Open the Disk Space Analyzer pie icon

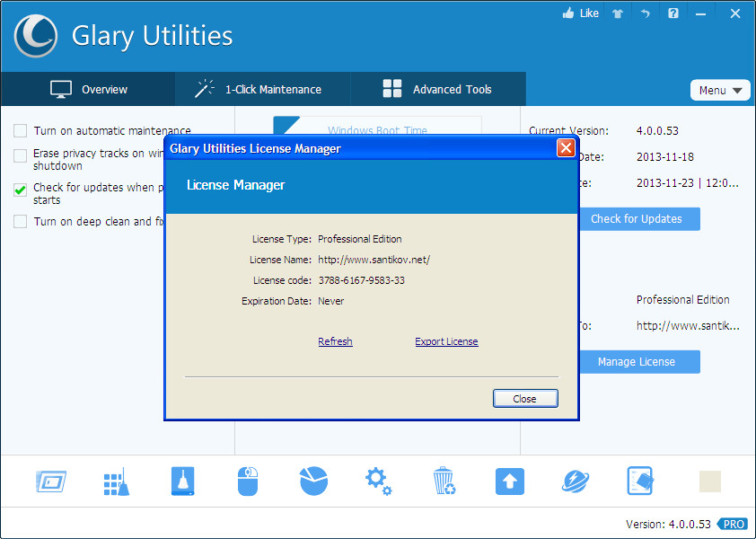(314, 481)
